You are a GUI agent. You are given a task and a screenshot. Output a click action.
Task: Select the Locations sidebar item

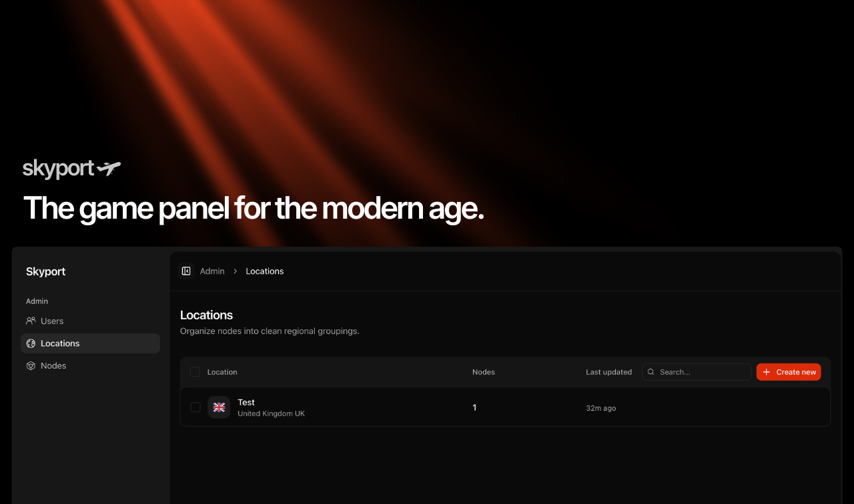pos(90,343)
